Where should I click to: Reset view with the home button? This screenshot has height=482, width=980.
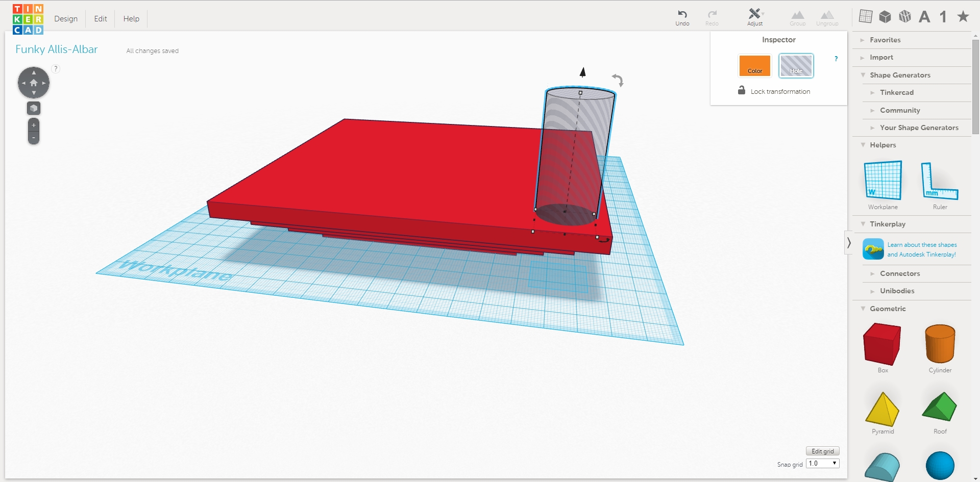pyautogui.click(x=34, y=83)
